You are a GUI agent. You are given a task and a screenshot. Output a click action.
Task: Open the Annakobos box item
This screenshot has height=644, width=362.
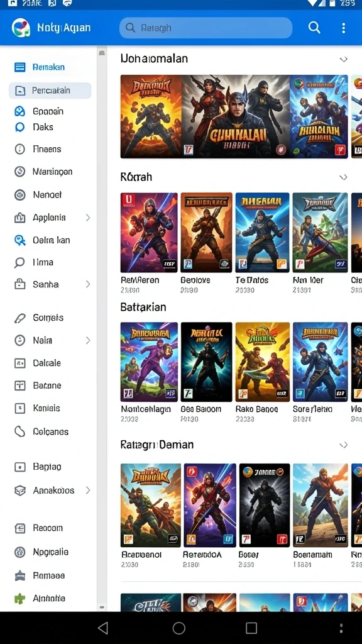(53, 491)
